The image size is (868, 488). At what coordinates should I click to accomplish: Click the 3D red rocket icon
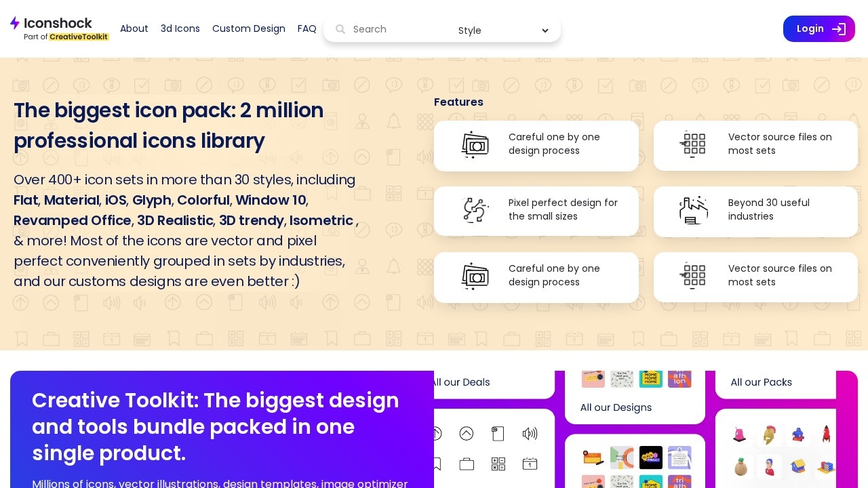coord(826,434)
